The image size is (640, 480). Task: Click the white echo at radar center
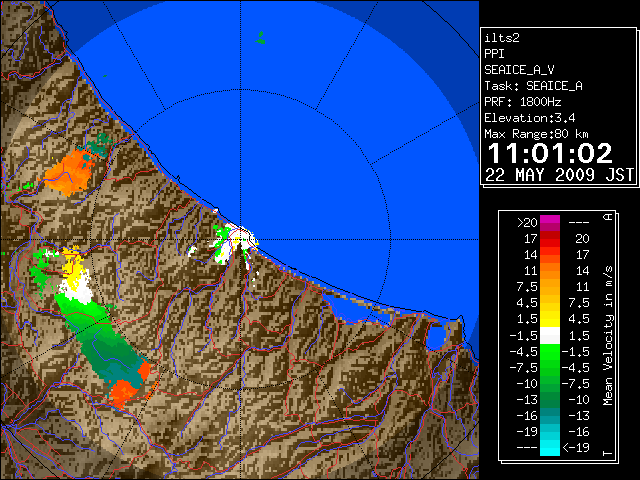(244, 238)
